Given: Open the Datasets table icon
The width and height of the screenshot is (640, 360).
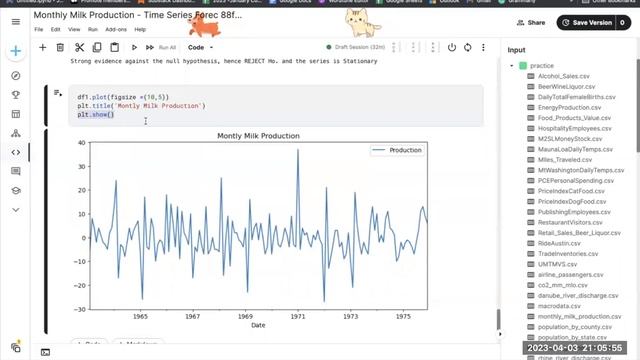Looking at the screenshot, I should point(16,114).
